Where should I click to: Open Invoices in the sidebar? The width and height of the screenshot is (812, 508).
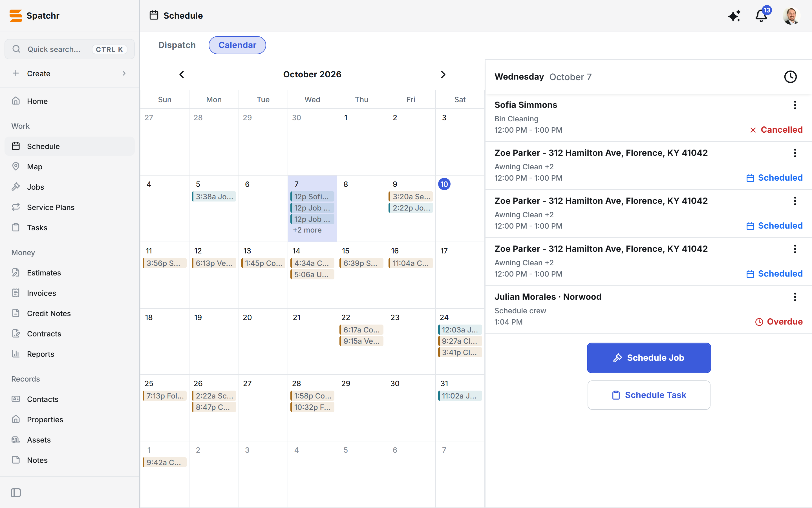[x=69, y=293]
